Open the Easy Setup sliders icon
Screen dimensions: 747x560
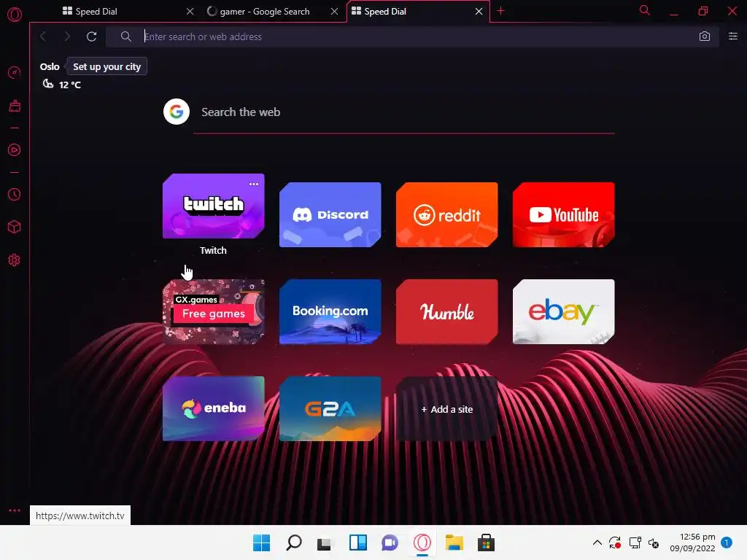(733, 36)
